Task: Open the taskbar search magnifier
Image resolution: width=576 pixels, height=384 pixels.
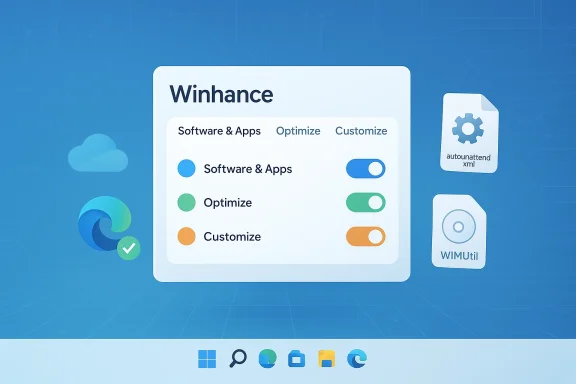Action: [238, 359]
